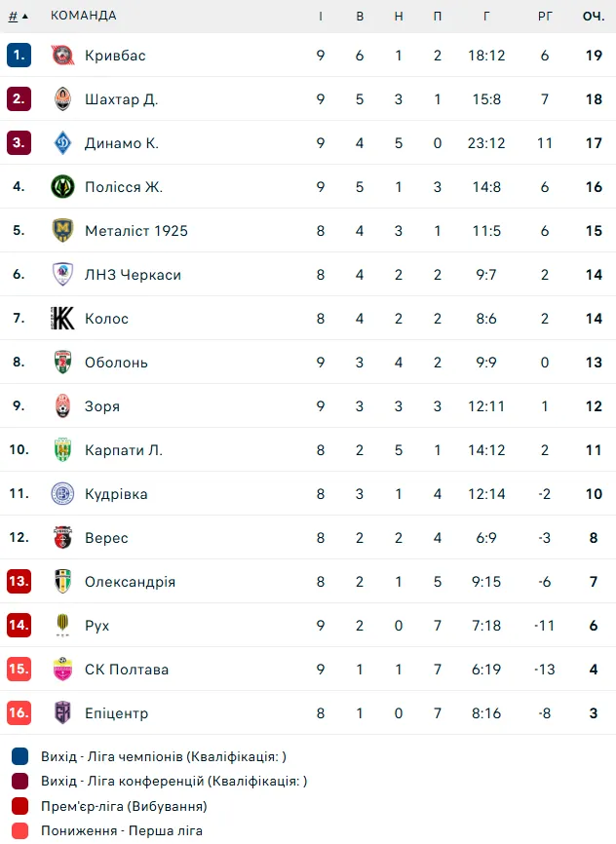Click the Шахтар Д. team crest
The height and width of the screenshot is (844, 616).
pyautogui.click(x=62, y=99)
